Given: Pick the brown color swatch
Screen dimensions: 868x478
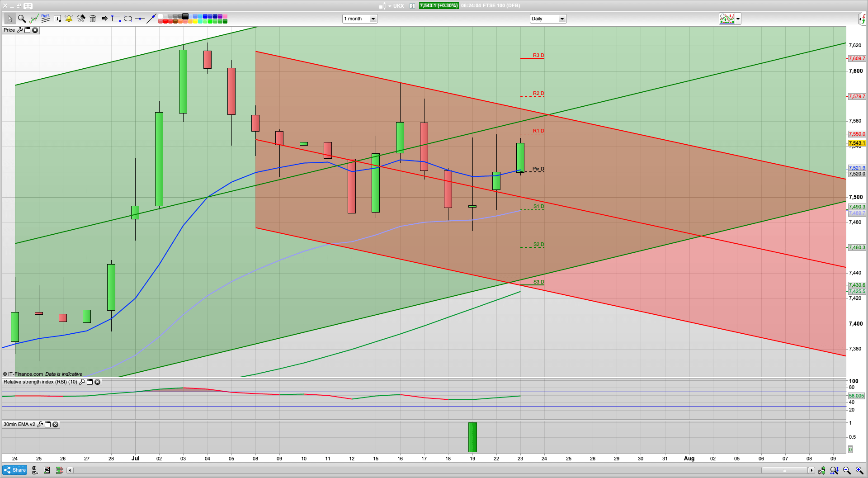Looking at the screenshot, I should click(x=175, y=21).
